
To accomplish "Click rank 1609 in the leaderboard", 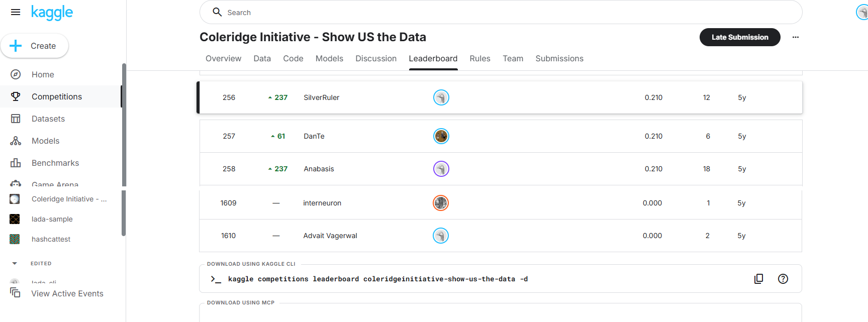I will (228, 203).
